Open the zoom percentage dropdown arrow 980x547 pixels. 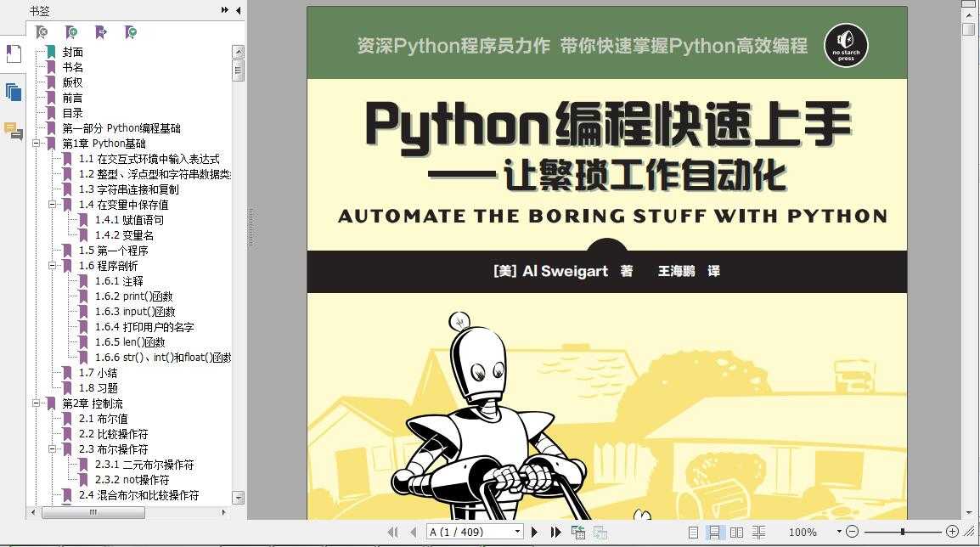(x=839, y=532)
